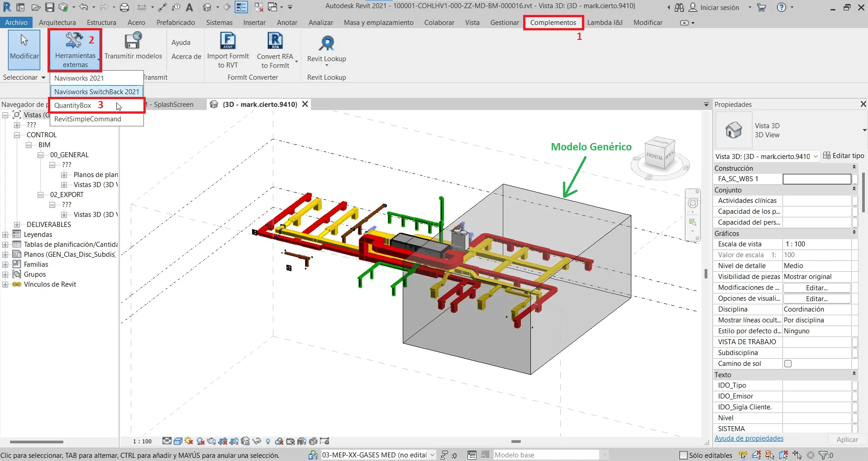
Task: Click the Visual Style cube icon in view bar
Action: (178, 441)
